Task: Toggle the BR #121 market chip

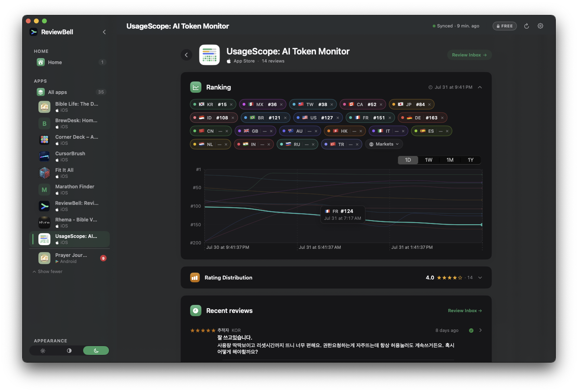Action: point(266,118)
